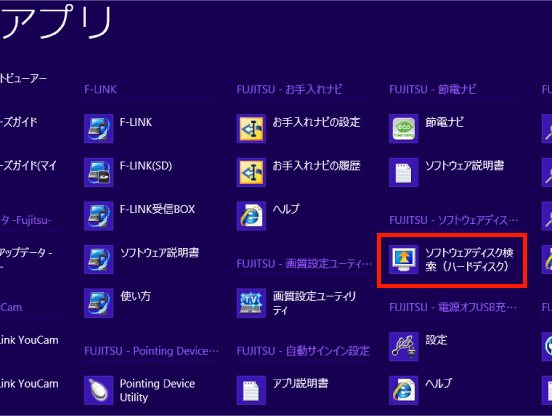This screenshot has height=416, width=552.
Task: Open the 設定 USB charging icon
Action: tap(403, 347)
